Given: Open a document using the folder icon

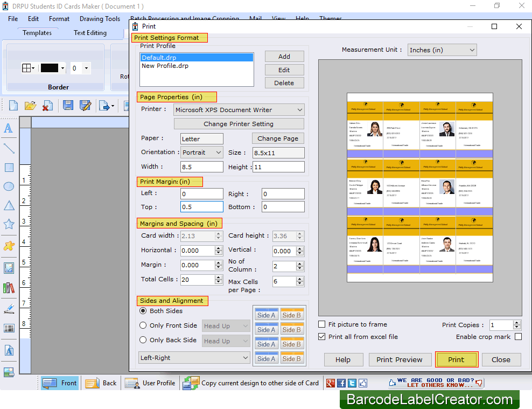Looking at the screenshot, I should (31, 106).
